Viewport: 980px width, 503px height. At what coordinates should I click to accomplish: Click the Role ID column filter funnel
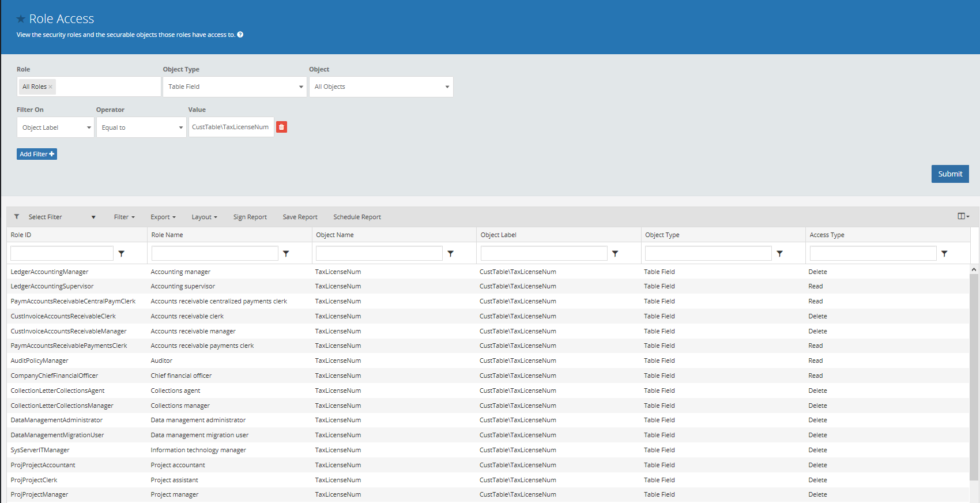click(x=122, y=253)
